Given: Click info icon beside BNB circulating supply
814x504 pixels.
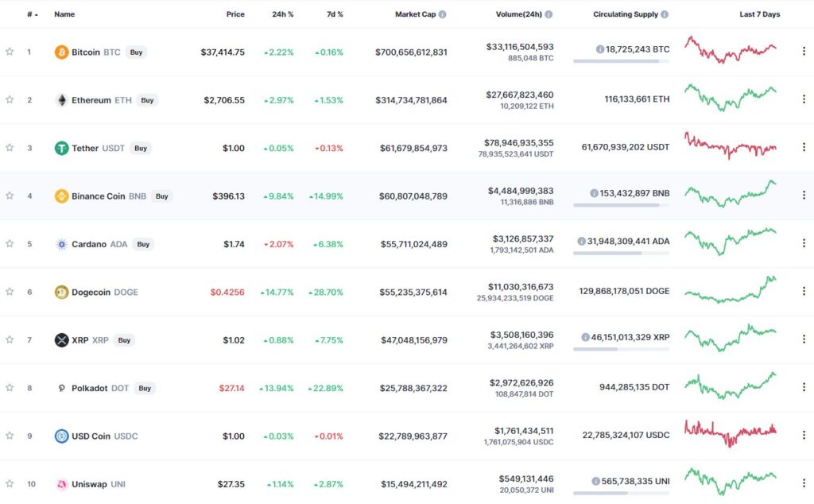Looking at the screenshot, I should click(x=594, y=193).
